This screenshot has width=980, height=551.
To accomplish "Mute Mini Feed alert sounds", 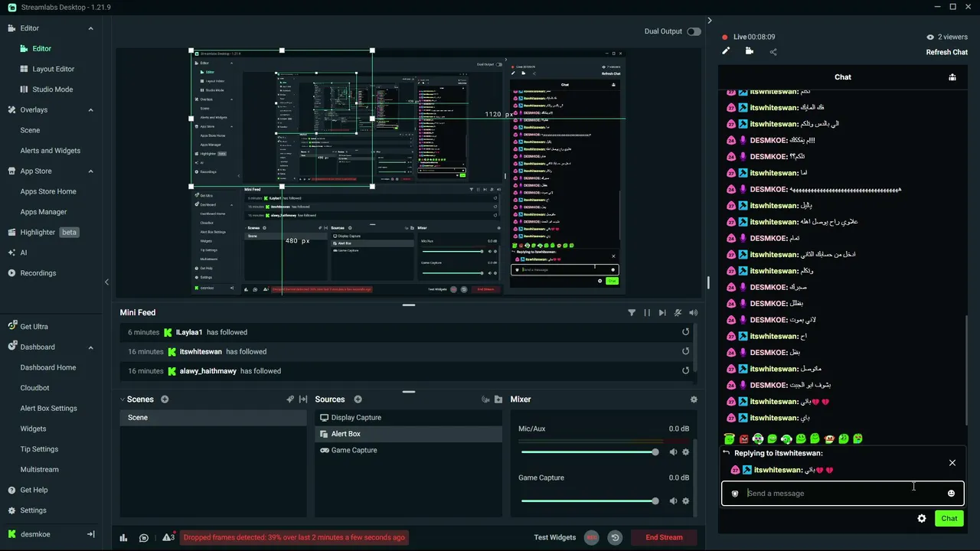I will click(x=693, y=312).
